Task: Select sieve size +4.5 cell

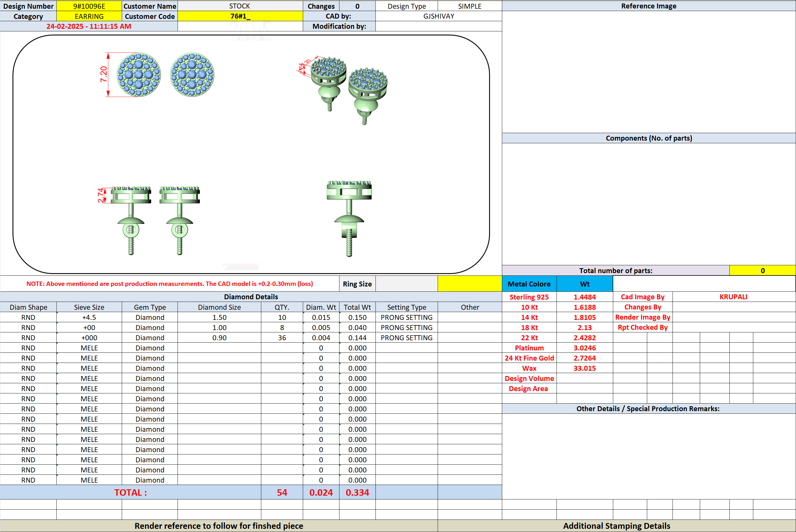Action: coord(89,317)
